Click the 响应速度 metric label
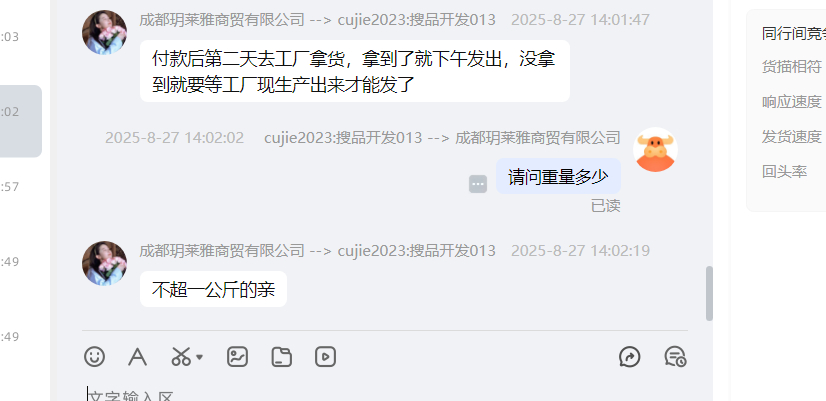 (x=792, y=102)
